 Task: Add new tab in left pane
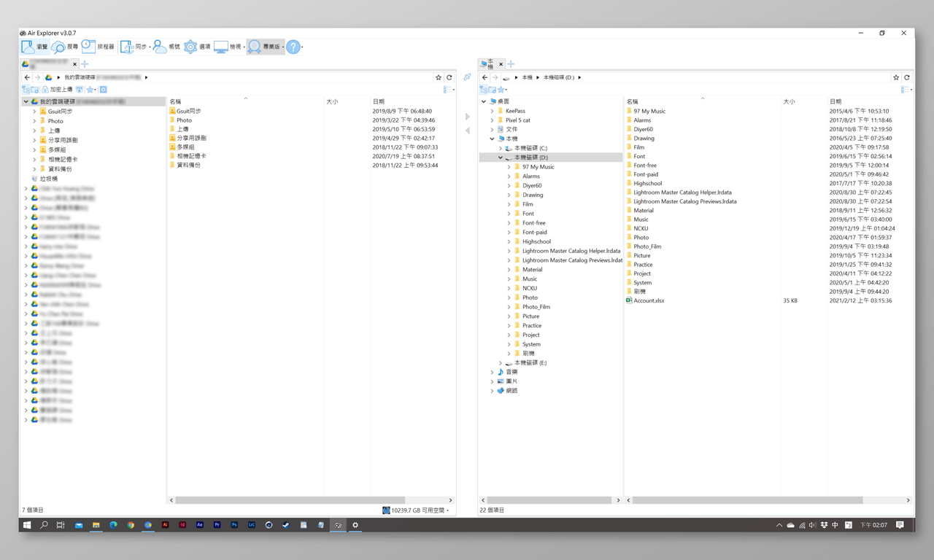click(85, 64)
